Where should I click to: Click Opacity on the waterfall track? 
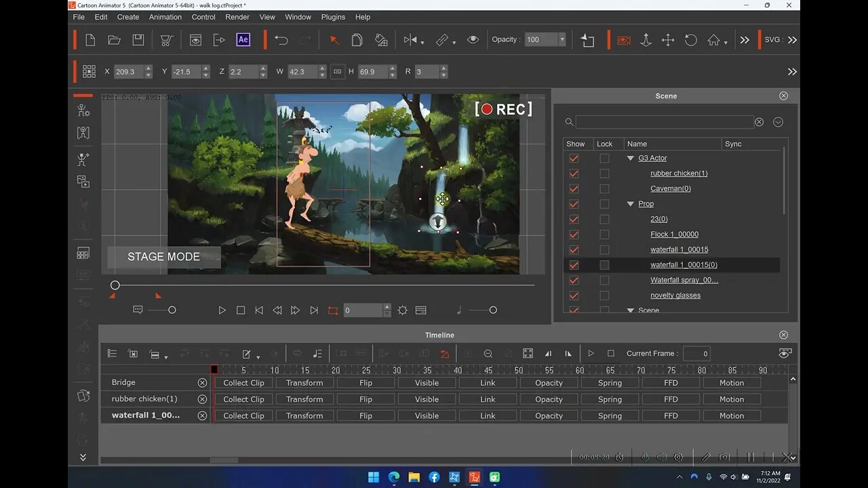click(549, 415)
